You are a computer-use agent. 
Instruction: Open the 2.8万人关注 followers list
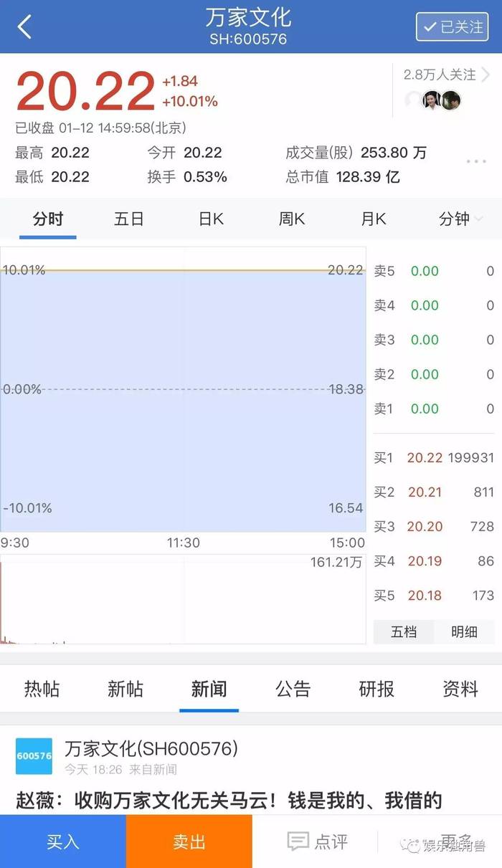pos(446,74)
